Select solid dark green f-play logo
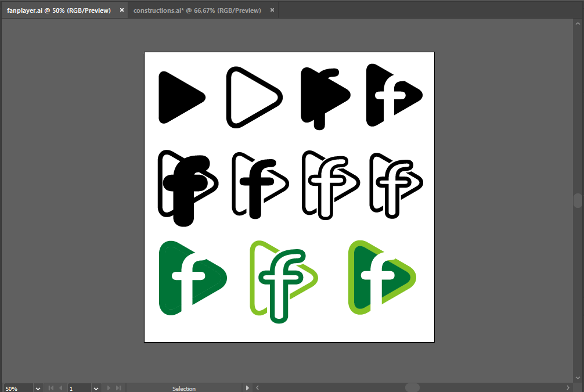Viewport: 584px width, 392px height. click(x=193, y=278)
